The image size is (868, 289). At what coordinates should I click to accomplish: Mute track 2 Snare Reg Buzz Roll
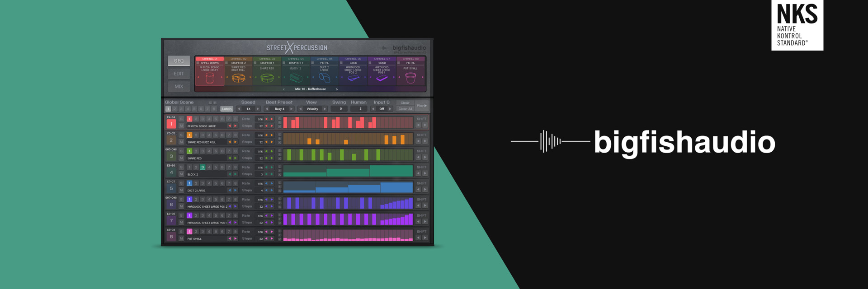[181, 142]
